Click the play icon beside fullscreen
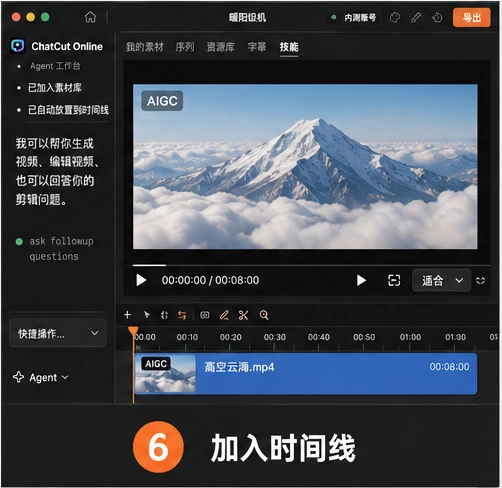Image resolution: width=502 pixels, height=488 pixels. tap(361, 280)
